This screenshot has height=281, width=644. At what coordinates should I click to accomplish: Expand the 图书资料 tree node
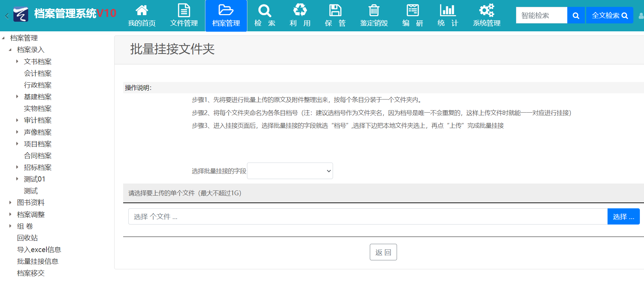click(x=10, y=202)
